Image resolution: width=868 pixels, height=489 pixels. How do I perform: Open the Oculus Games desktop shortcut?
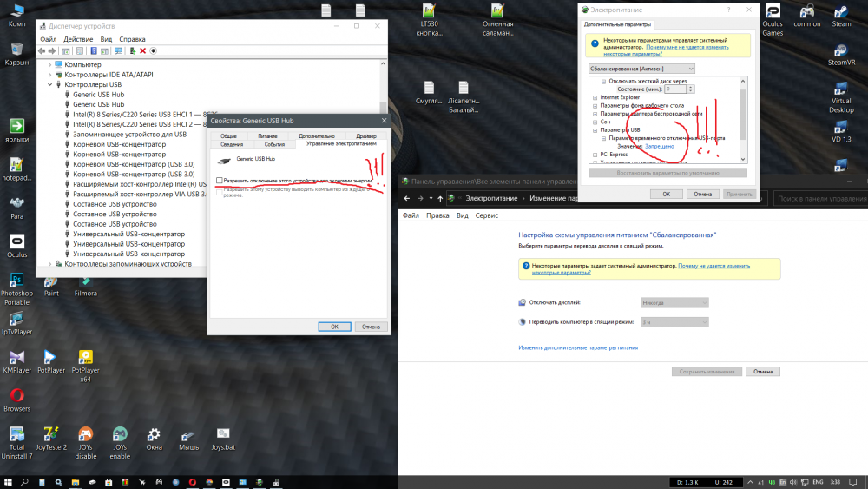(x=773, y=20)
